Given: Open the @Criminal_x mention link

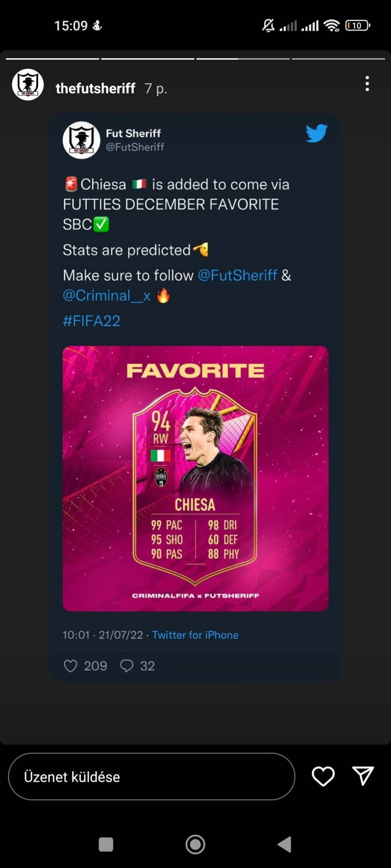Looking at the screenshot, I should pyautogui.click(x=107, y=296).
